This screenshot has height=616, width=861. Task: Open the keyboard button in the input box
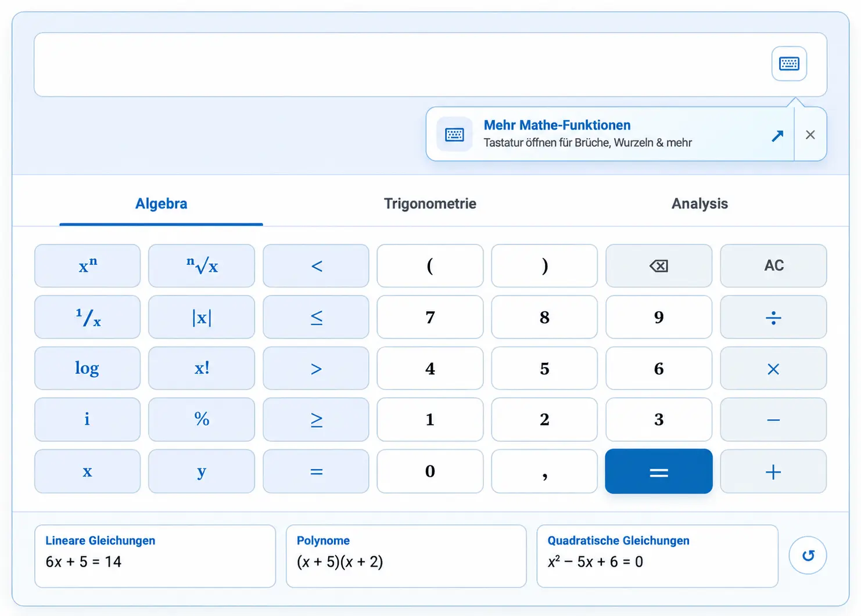(789, 63)
